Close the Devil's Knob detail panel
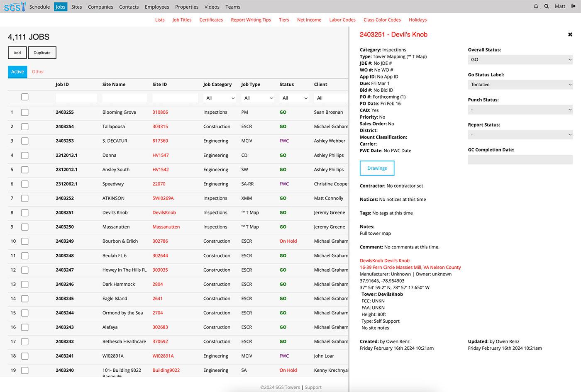The width and height of the screenshot is (581, 392). [570, 34]
